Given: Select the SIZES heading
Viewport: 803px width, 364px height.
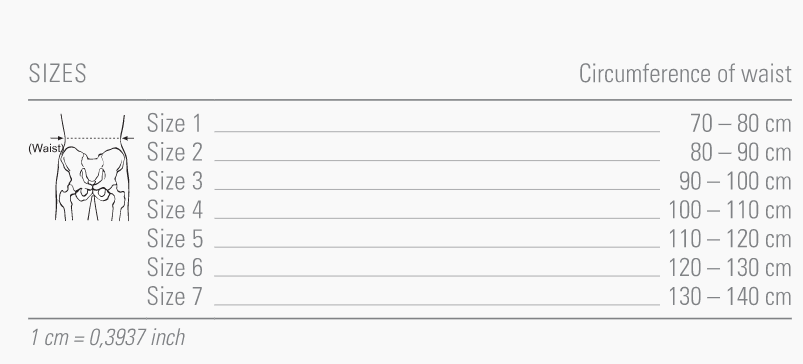Looking at the screenshot, I should coord(57,74).
